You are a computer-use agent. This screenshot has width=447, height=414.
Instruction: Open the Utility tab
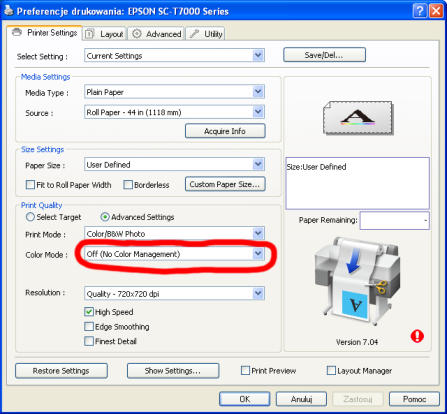click(205, 34)
